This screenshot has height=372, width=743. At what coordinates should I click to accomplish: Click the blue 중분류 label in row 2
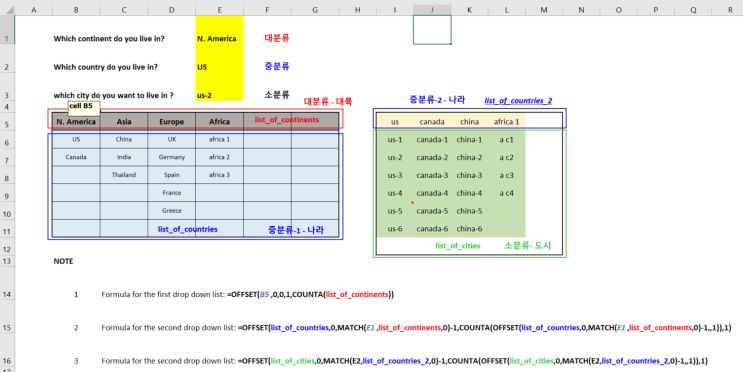277,66
